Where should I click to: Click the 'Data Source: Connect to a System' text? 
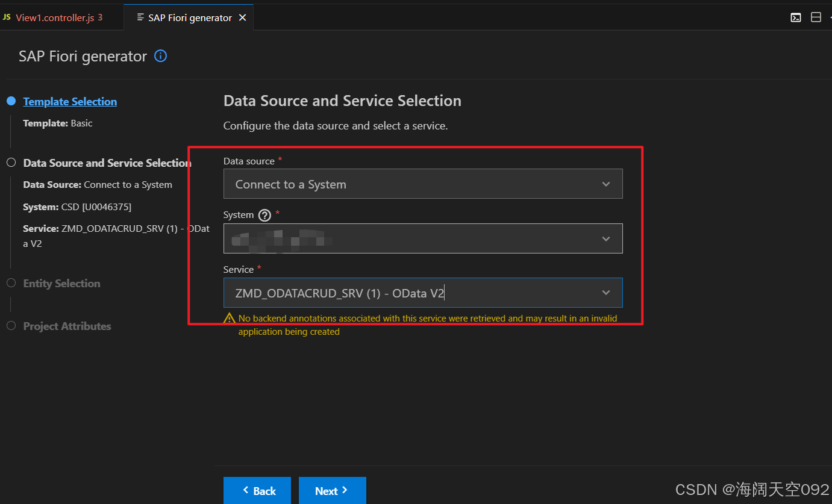(98, 184)
